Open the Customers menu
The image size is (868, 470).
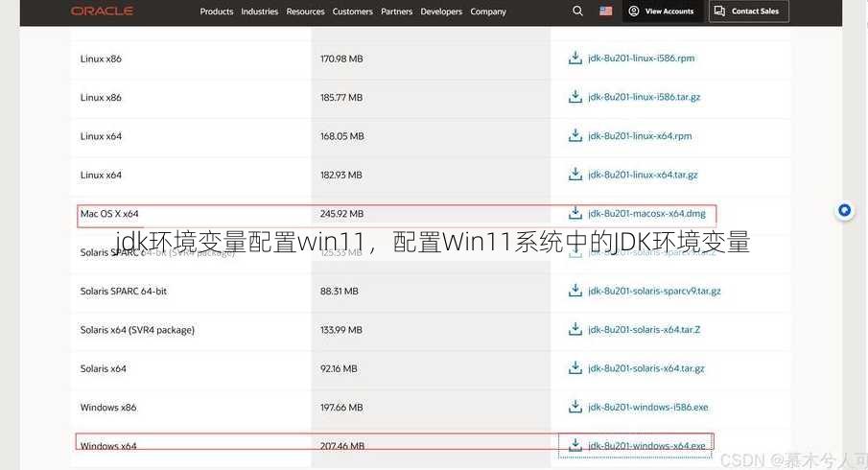353,12
